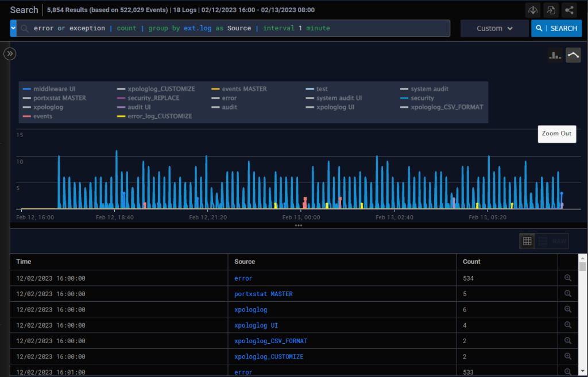Toggle xpologlog legend entry
The image size is (588, 377).
[x=42, y=107]
